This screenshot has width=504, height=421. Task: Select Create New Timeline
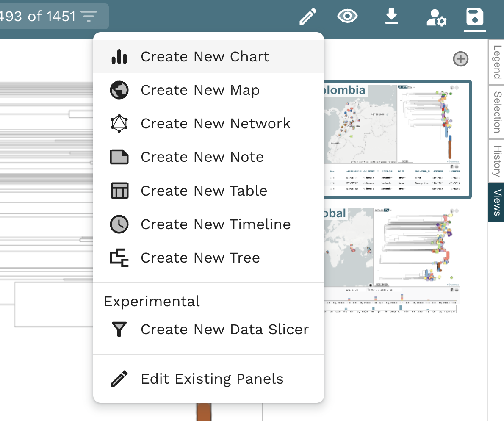coord(209,224)
